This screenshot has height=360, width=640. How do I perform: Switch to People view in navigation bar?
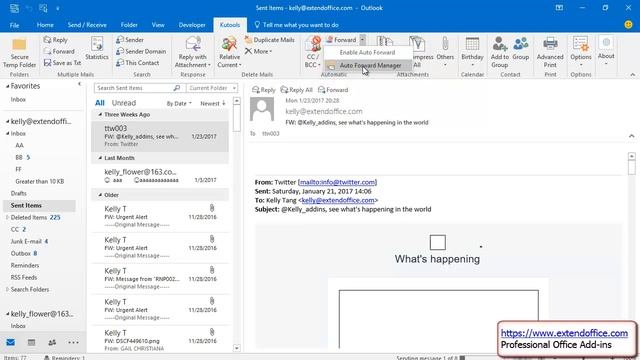[52, 342]
